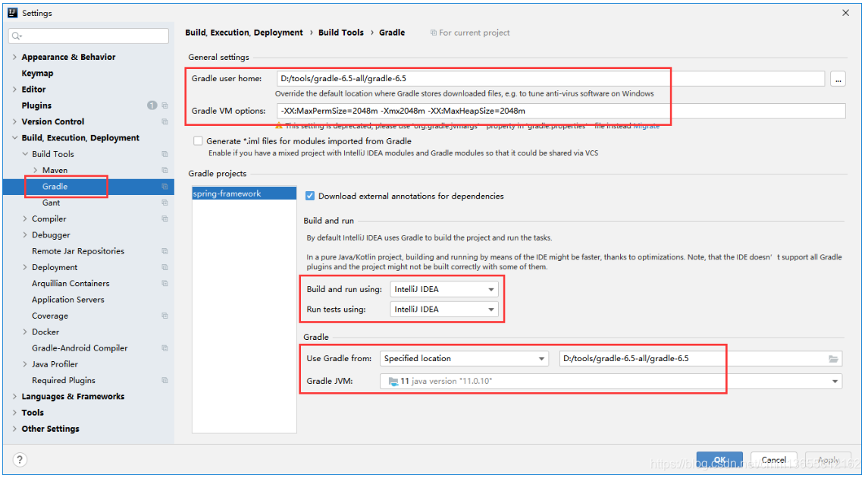Image resolution: width=868 pixels, height=478 pixels.
Task: Click the Cancel button
Action: click(774, 460)
